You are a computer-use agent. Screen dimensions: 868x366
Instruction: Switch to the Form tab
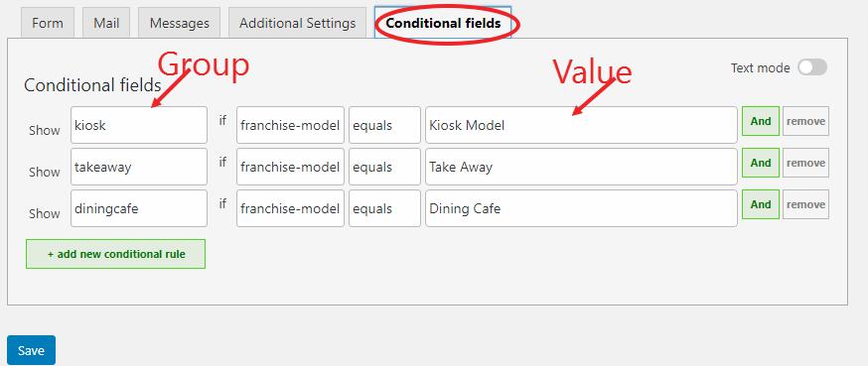coord(48,23)
